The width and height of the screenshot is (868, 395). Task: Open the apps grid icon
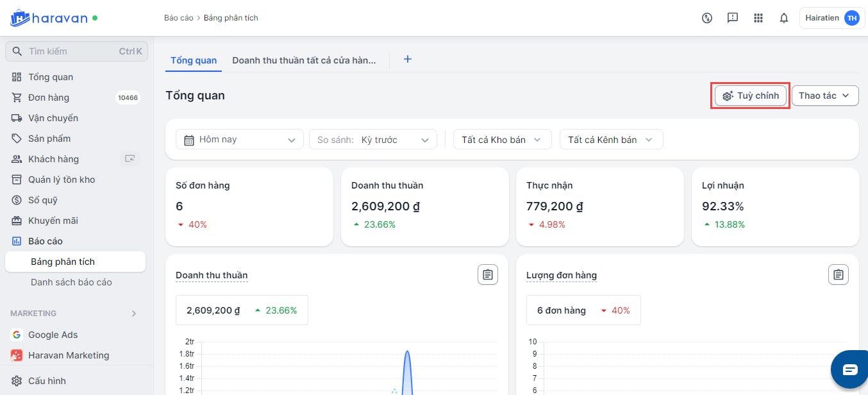758,18
